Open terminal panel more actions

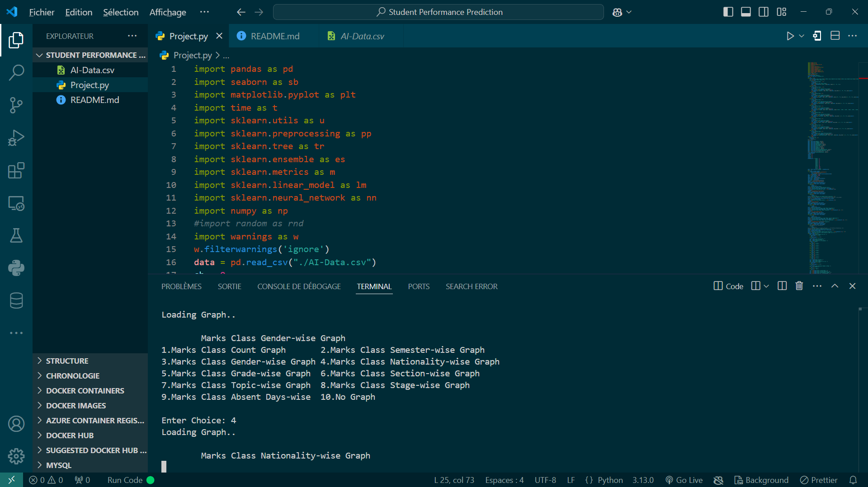(x=817, y=286)
